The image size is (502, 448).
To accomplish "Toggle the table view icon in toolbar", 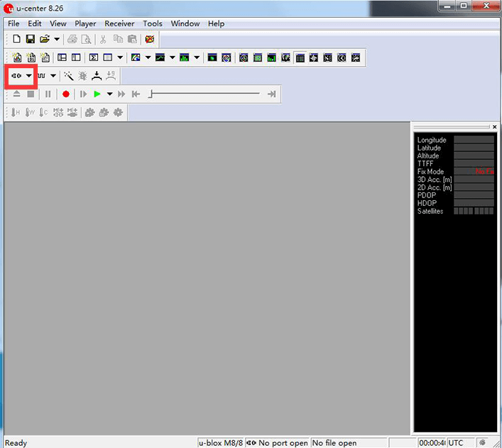I will coord(300,58).
